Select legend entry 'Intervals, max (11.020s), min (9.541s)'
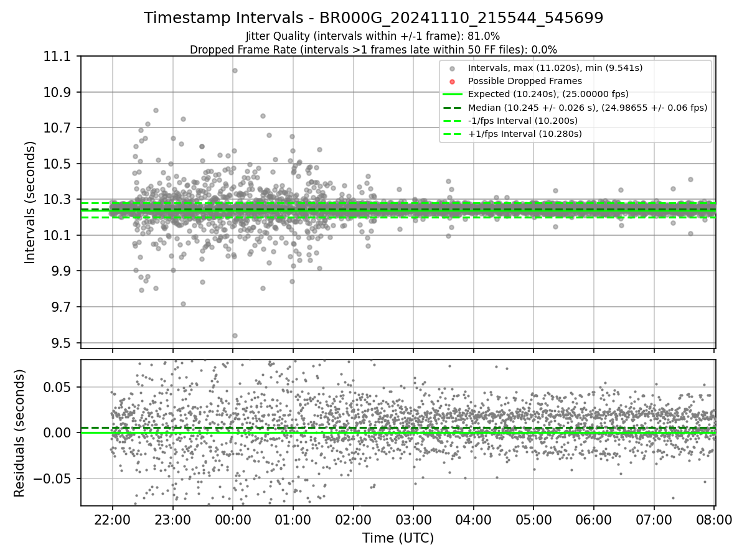This screenshot has height=560, width=747. pyautogui.click(x=555, y=68)
